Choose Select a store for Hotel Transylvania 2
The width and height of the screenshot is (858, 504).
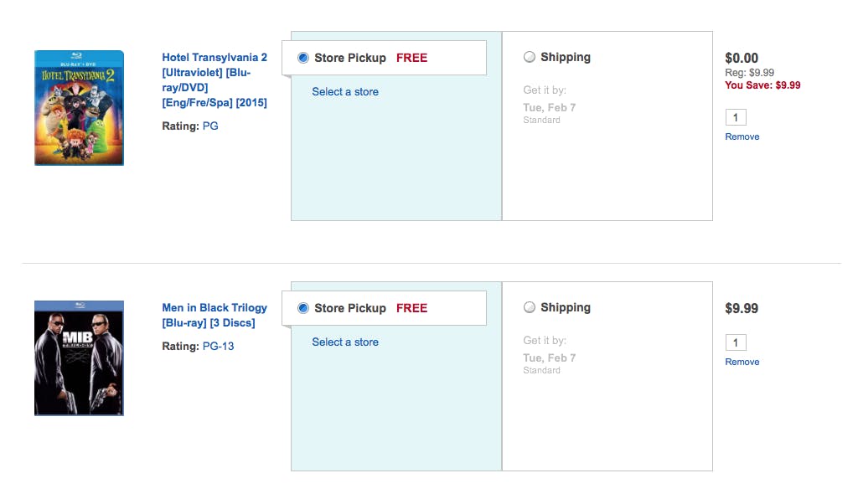tap(345, 92)
